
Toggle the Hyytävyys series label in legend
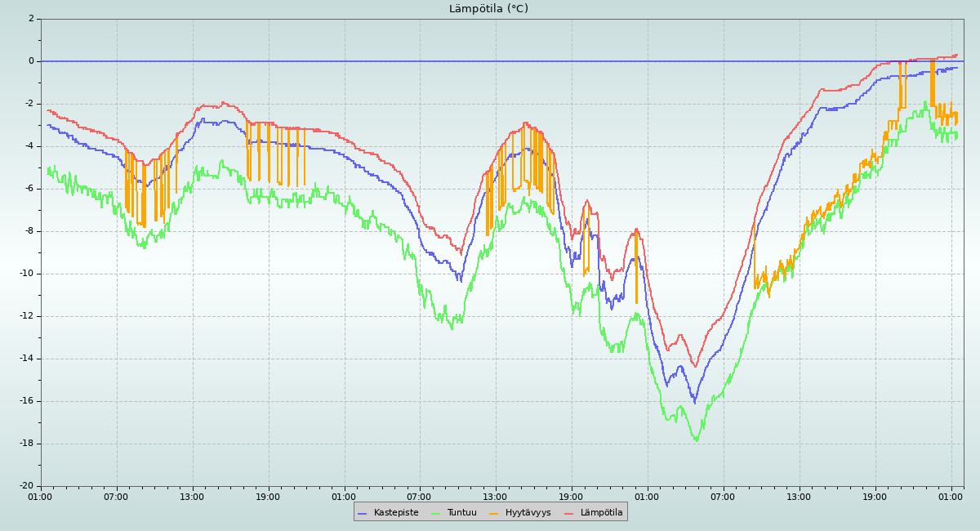528,513
